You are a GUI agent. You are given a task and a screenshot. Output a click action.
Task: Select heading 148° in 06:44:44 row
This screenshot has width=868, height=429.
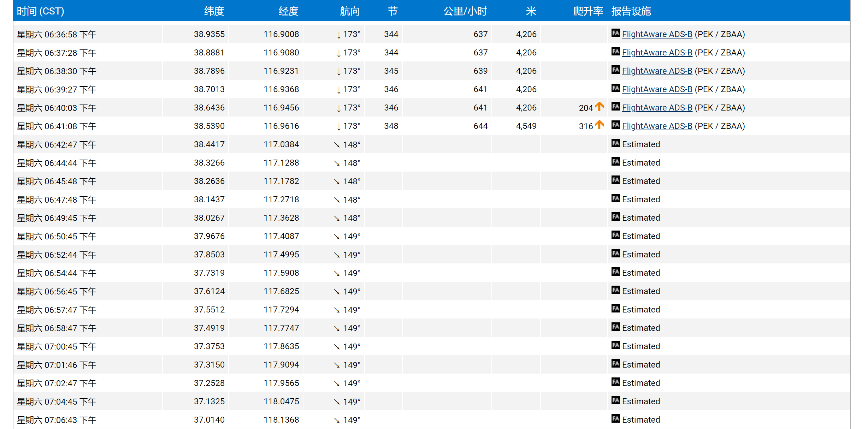352,163
